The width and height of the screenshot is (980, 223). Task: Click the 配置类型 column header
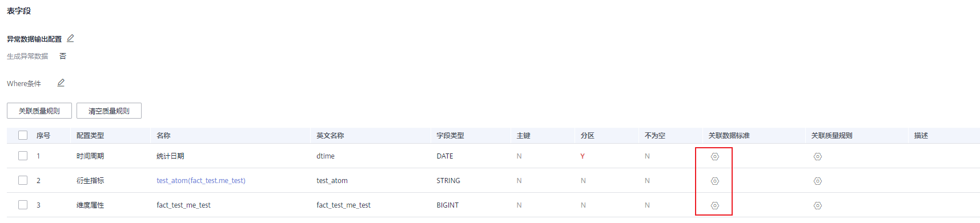coord(90,136)
